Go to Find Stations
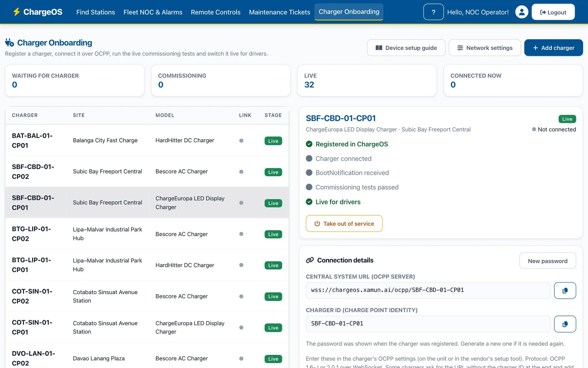The image size is (588, 368). tap(96, 12)
